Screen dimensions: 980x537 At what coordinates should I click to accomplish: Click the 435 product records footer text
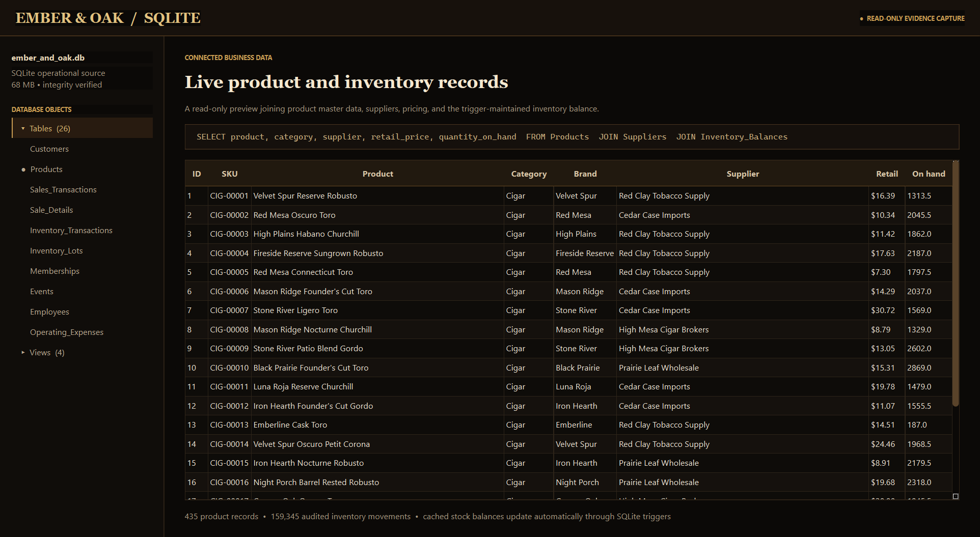point(222,517)
